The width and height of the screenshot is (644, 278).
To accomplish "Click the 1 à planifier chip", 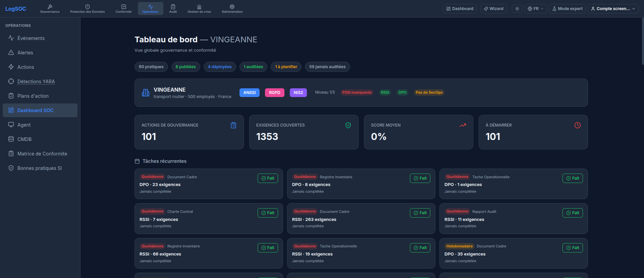I will pyautogui.click(x=286, y=67).
